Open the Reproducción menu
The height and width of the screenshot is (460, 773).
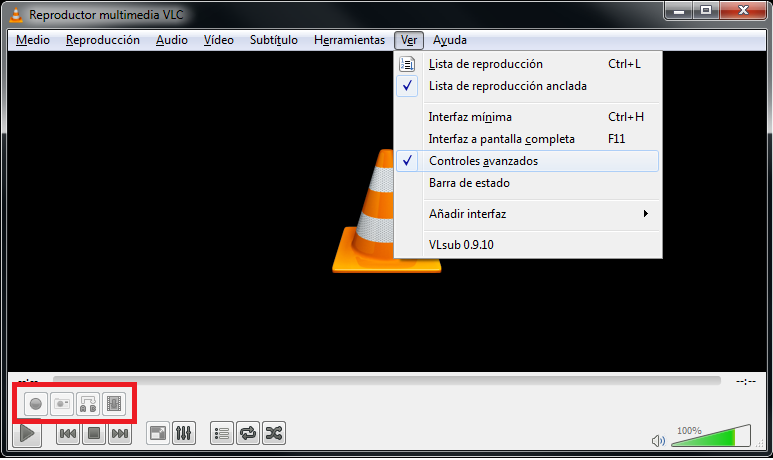pyautogui.click(x=103, y=40)
